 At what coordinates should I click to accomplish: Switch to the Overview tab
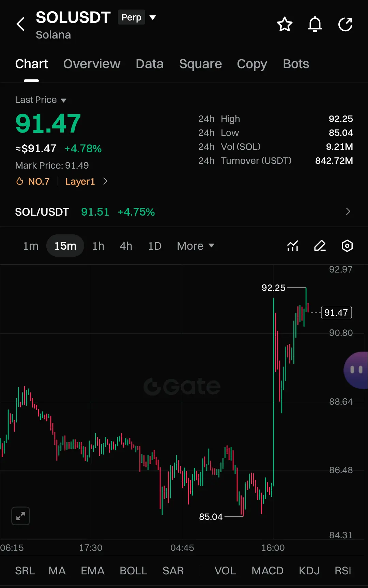tap(92, 64)
